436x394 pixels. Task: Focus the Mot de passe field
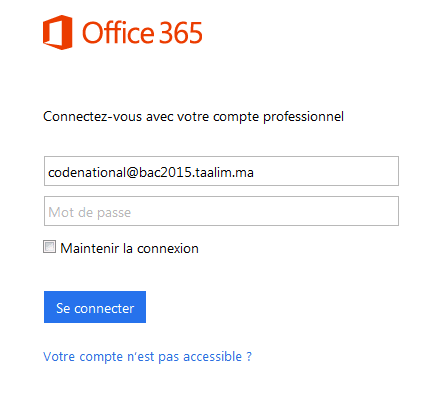click(221, 211)
